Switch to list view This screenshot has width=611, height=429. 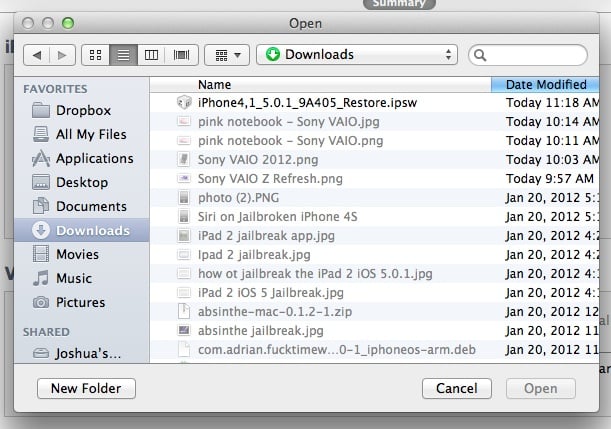pyautogui.click(x=124, y=55)
